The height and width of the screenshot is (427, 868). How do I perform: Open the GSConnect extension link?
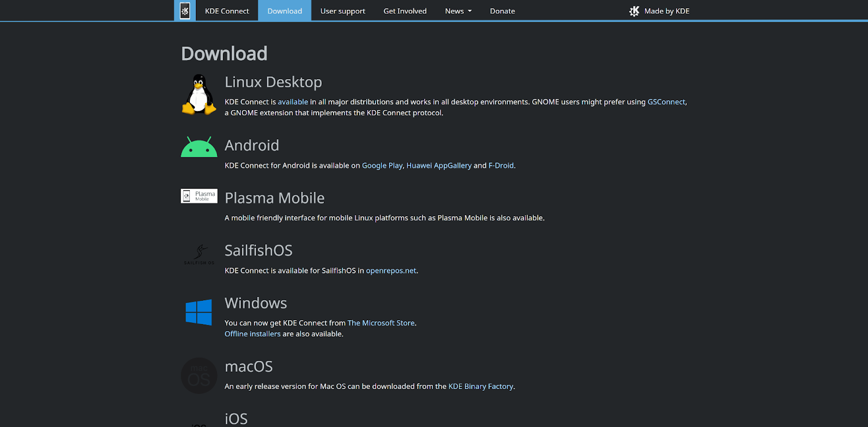[x=666, y=102]
